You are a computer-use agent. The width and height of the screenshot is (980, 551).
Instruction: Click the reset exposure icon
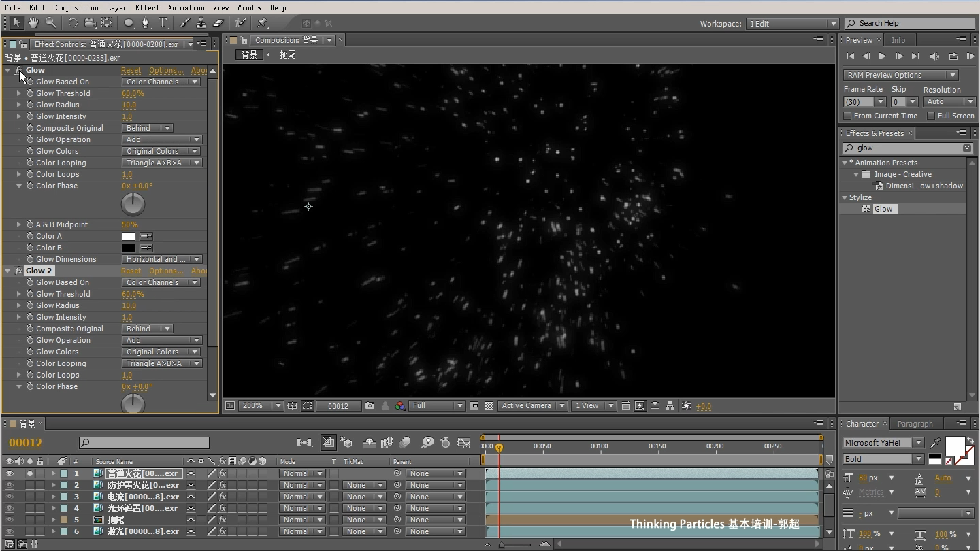coord(686,406)
